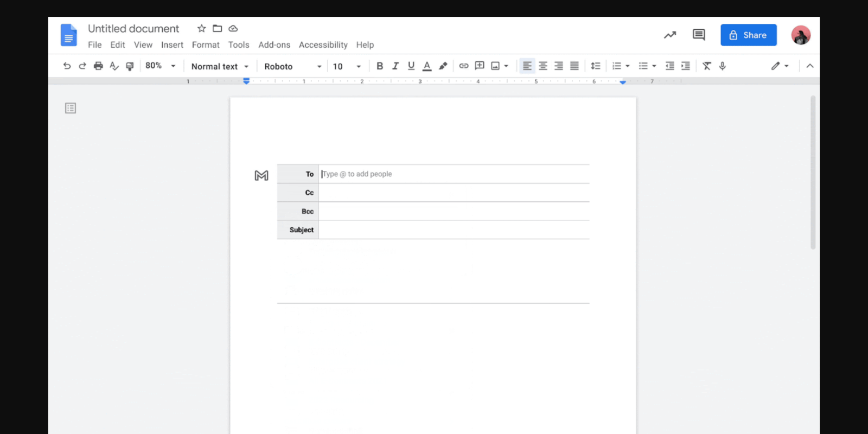The height and width of the screenshot is (434, 868).
Task: Toggle bold formatting
Action: click(x=380, y=66)
